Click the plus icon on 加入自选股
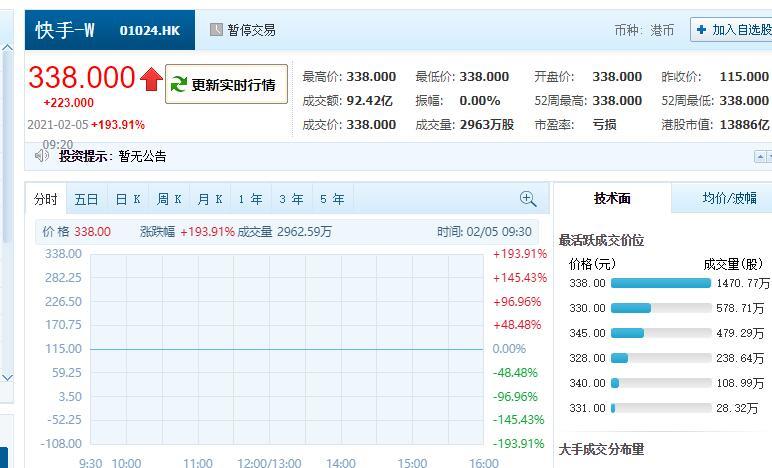The image size is (772, 468). 702,30
